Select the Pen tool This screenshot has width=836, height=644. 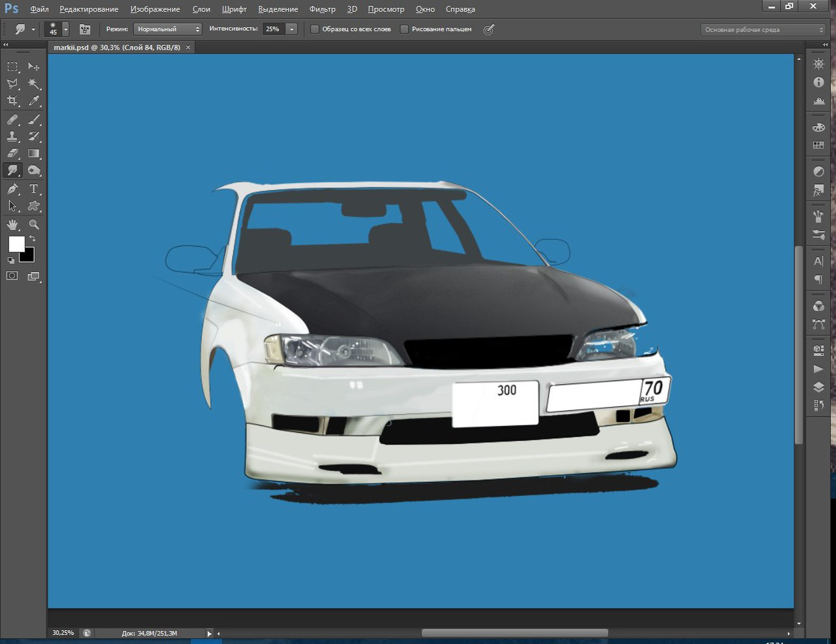pyautogui.click(x=12, y=189)
